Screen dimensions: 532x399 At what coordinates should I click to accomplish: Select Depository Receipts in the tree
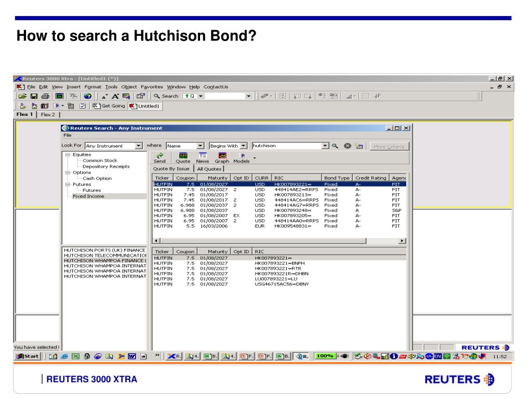(106, 167)
